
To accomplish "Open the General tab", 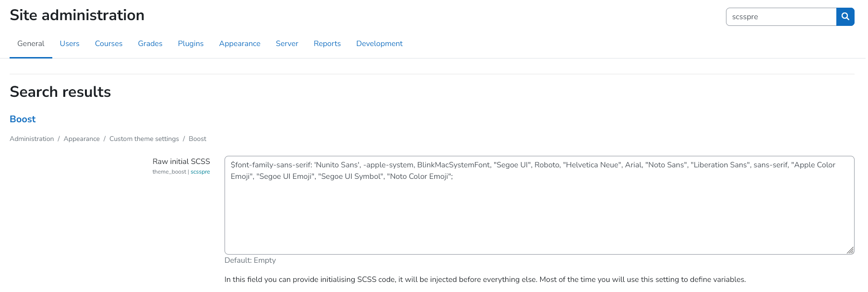I will click(31, 44).
